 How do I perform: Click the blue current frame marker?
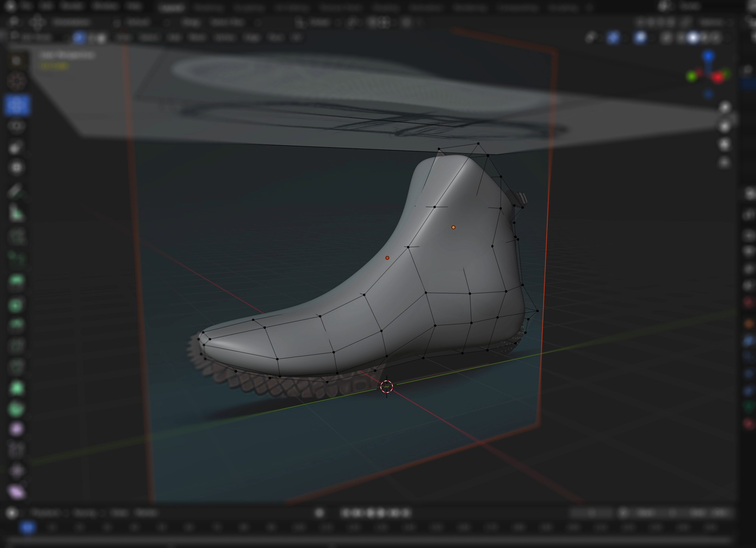(x=27, y=527)
